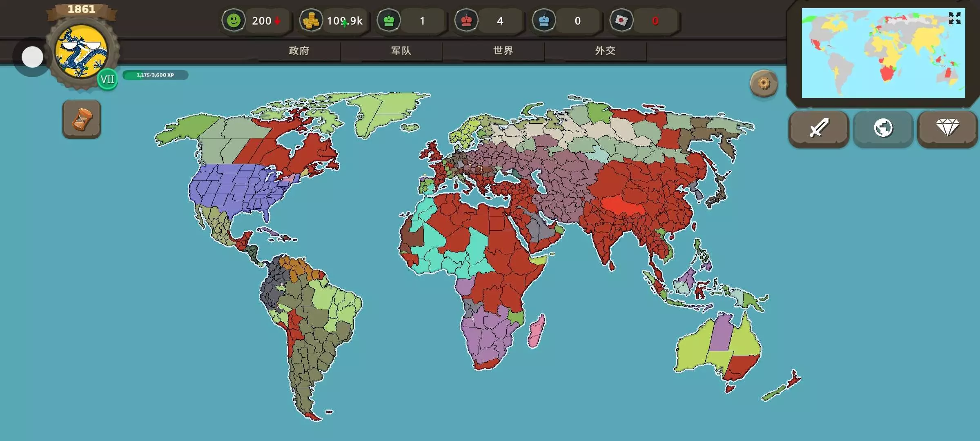Open the diamond premium shop button
Viewport: 980px width, 441px height.
pyautogui.click(x=947, y=128)
